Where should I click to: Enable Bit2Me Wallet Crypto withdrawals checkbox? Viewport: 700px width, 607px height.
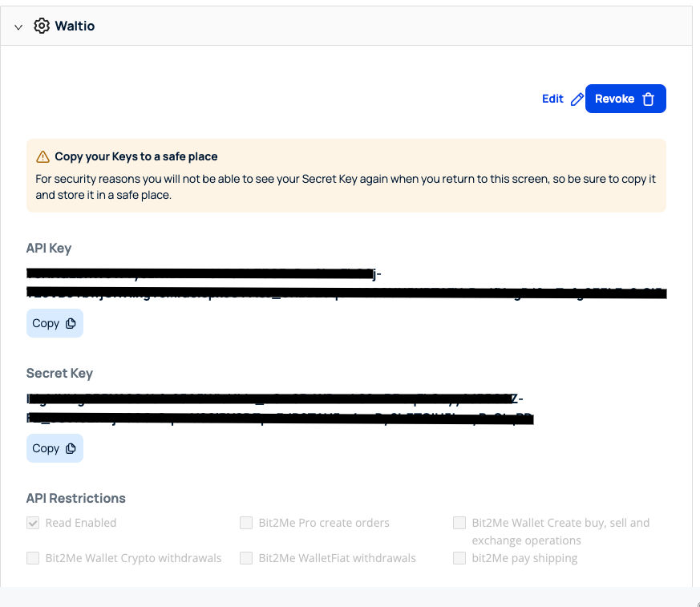[x=33, y=558]
